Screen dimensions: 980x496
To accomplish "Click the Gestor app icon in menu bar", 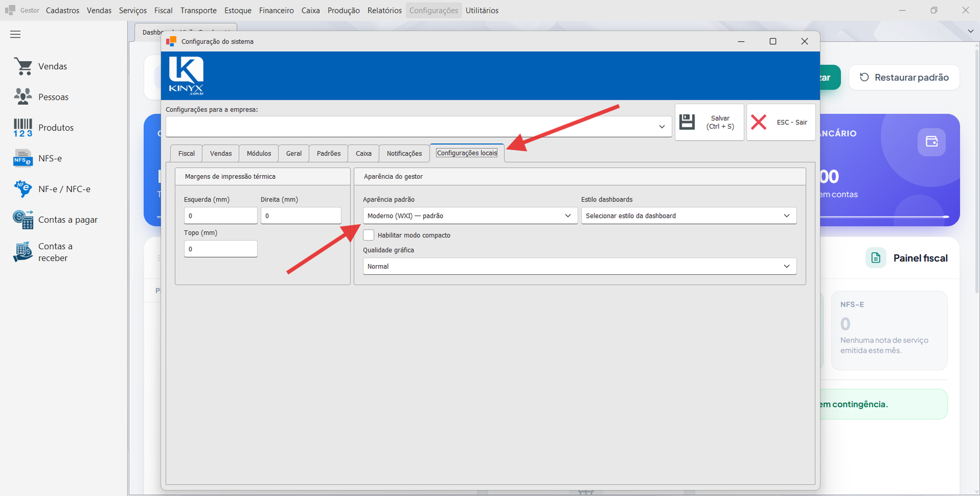I will tap(10, 10).
